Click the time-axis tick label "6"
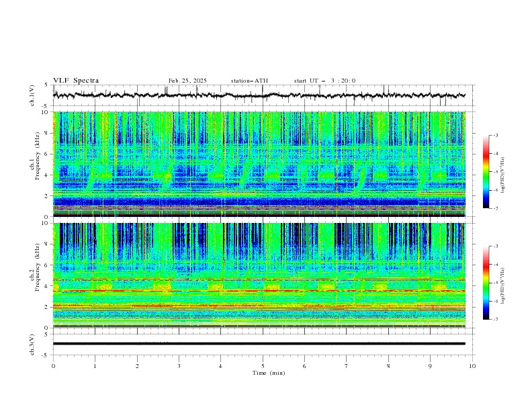Viewport: 532px width, 411px height. click(304, 366)
